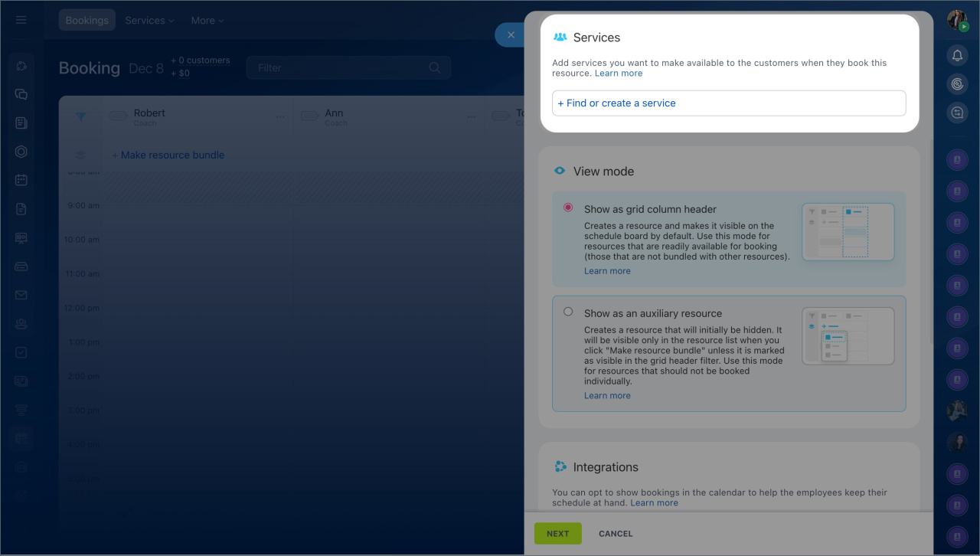980x556 pixels.
Task: Select "Show as grid column header" option
Action: [x=568, y=208]
